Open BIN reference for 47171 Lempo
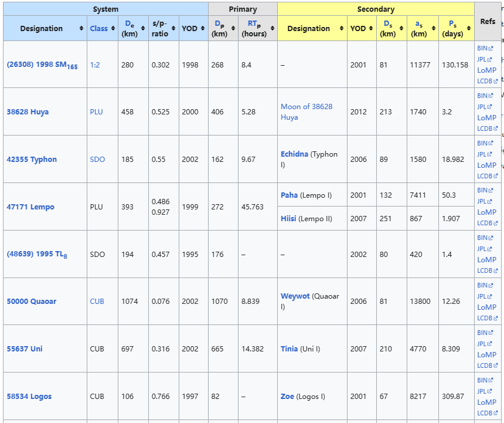 coord(483,190)
